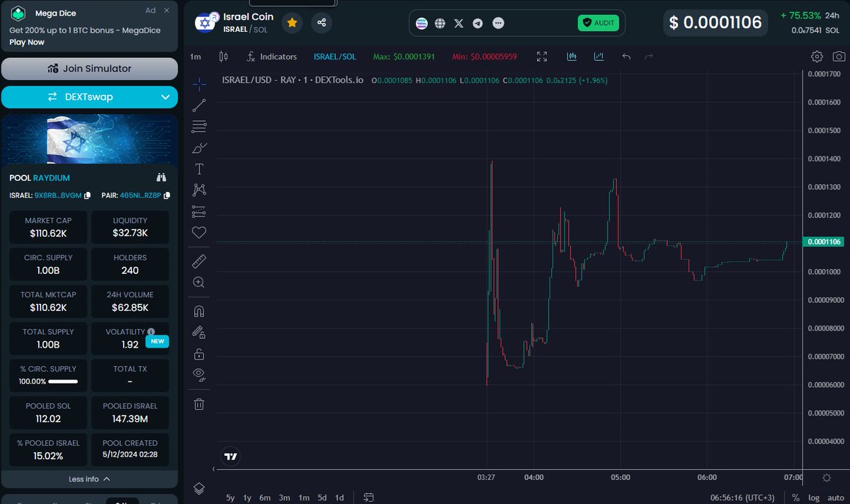
Task: Open more links ellipsis icon
Action: [x=498, y=23]
